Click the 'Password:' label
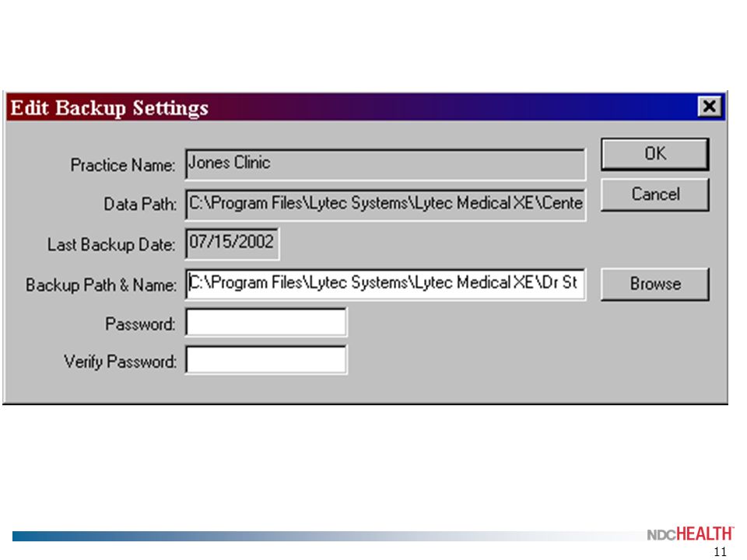This screenshot has width=747, height=560. point(140,324)
